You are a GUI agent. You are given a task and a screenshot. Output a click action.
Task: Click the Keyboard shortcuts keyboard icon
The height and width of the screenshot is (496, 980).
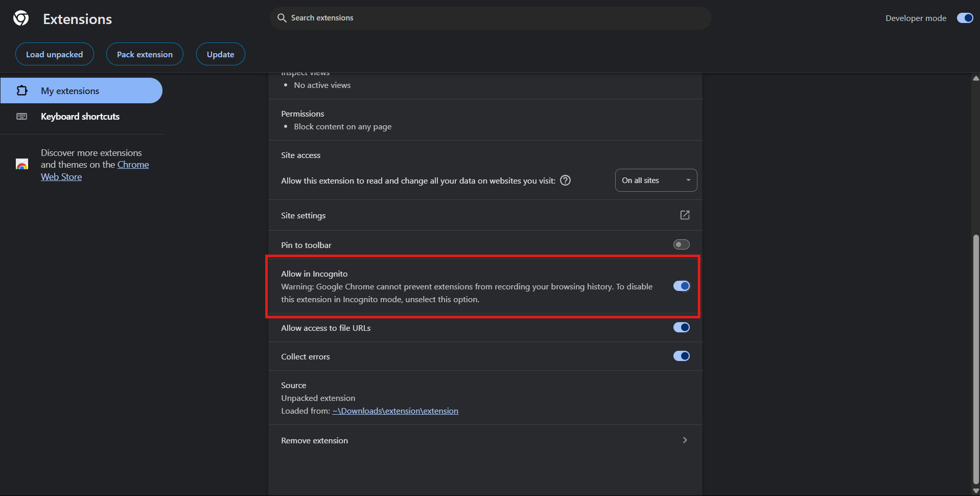[22, 117]
